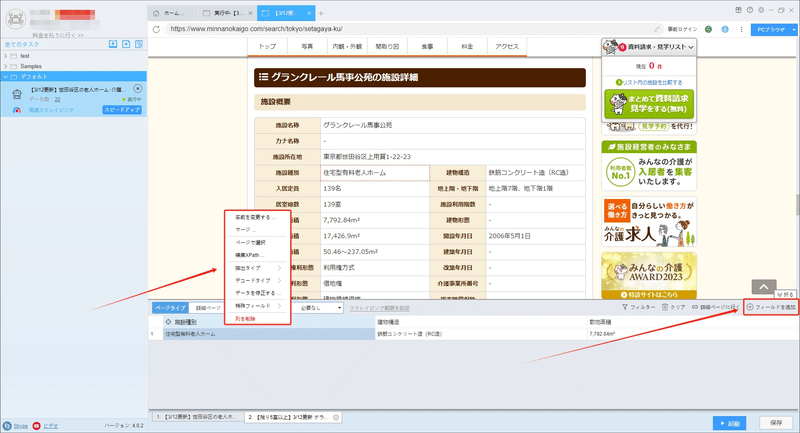Viewport: 800px width, 433px height.
Task: Click the blue circular icon in the toolbar
Action: (725, 30)
